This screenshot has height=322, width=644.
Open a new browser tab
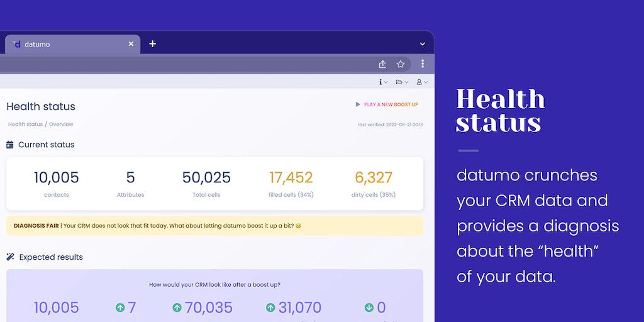coord(152,44)
